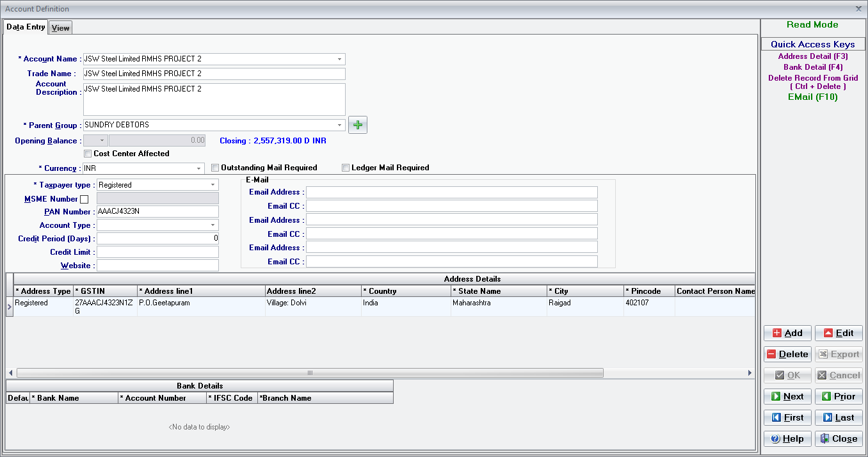Close the Account Definition window

click(x=858, y=8)
